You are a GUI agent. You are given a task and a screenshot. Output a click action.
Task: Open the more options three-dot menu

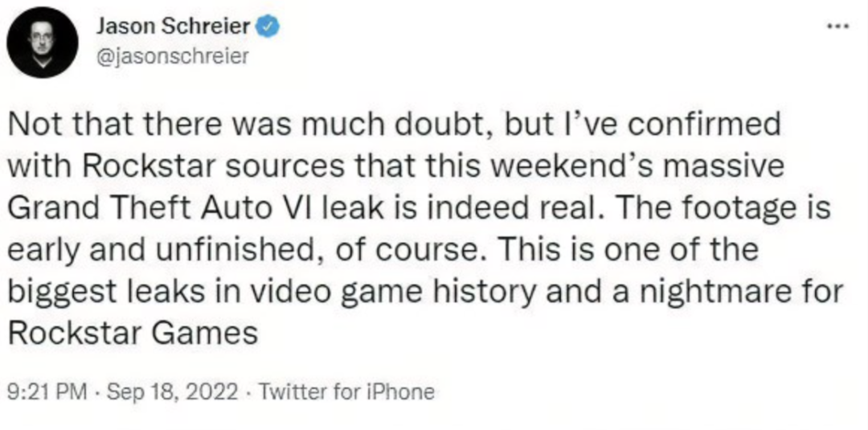point(839,26)
